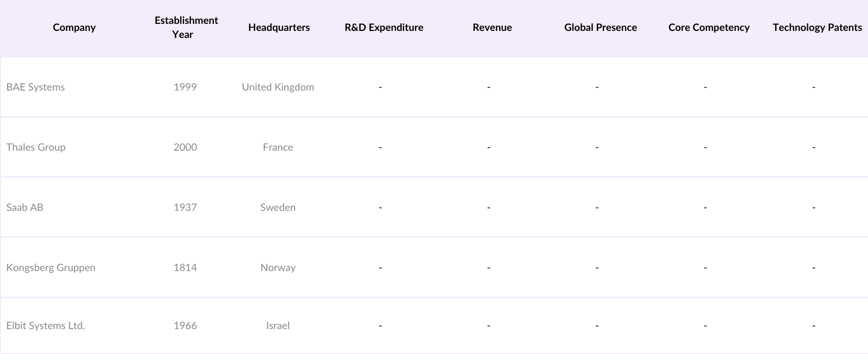Click the Thales Group company name
The height and width of the screenshot is (354, 868).
pos(36,147)
